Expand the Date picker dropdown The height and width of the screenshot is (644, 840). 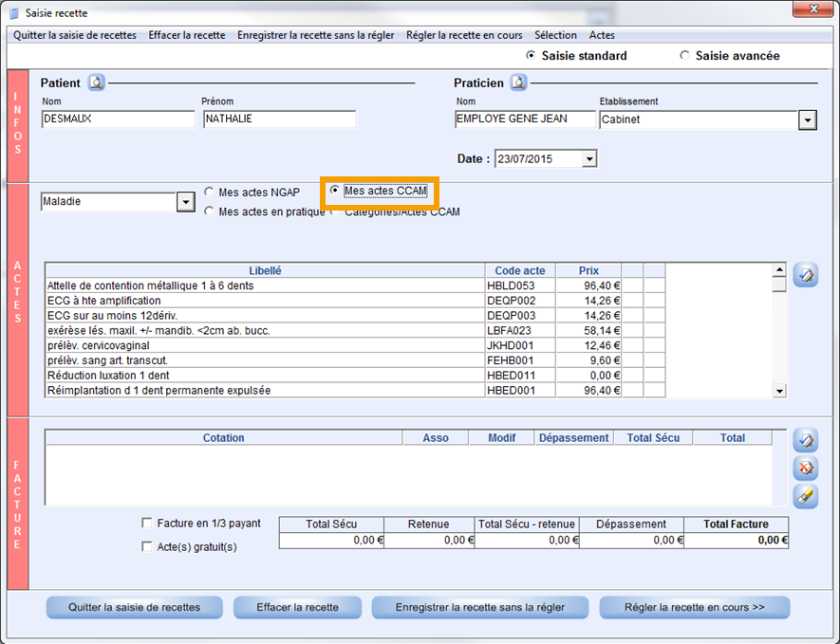[x=589, y=159]
